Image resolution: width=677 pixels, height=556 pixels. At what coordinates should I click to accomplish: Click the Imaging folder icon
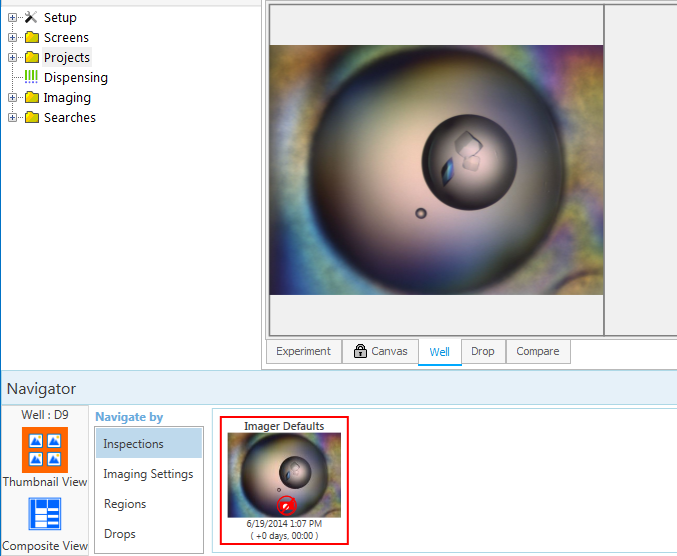32,98
